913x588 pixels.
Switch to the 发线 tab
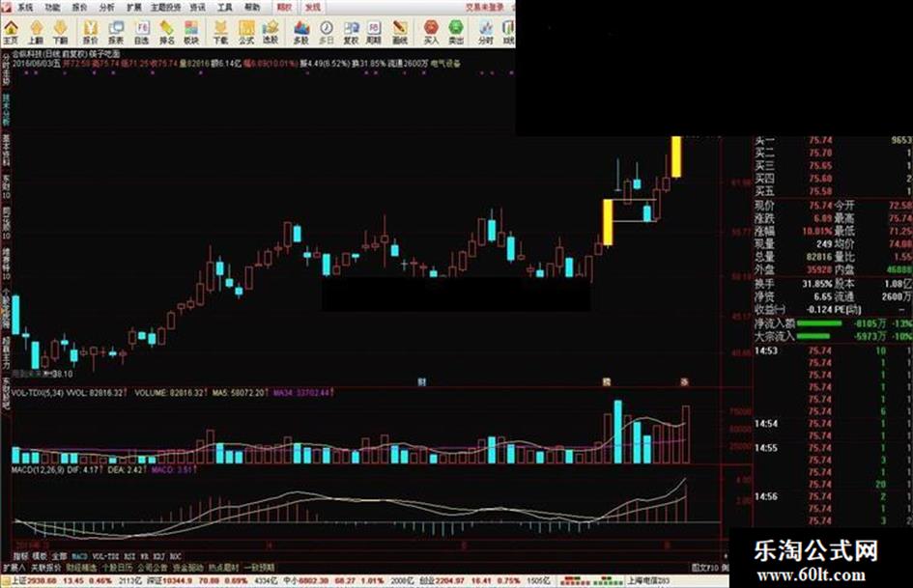(x=313, y=8)
